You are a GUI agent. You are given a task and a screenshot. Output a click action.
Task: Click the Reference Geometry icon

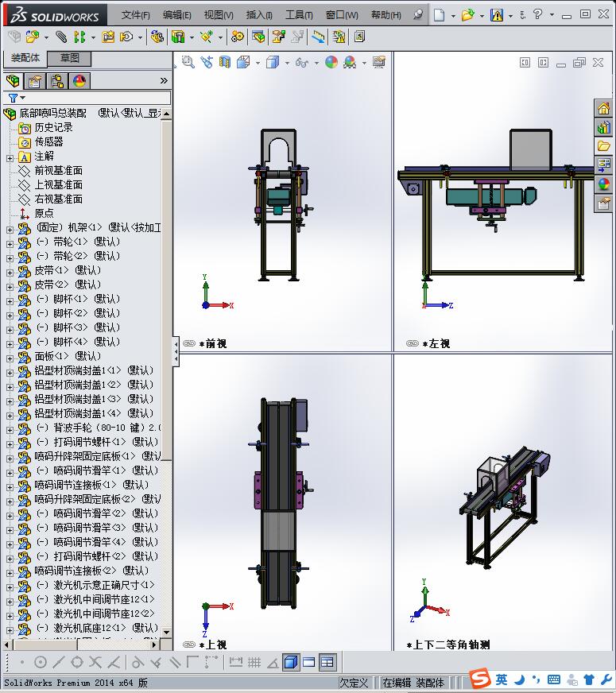[207, 37]
